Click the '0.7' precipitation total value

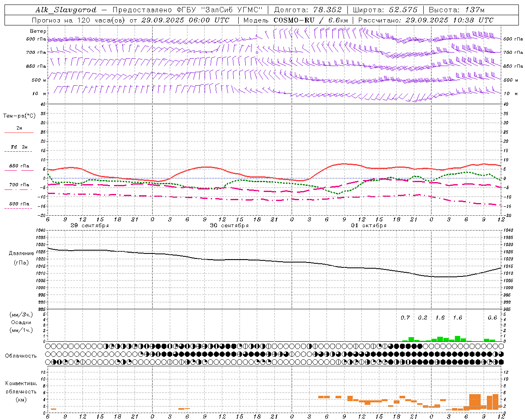coord(405,318)
